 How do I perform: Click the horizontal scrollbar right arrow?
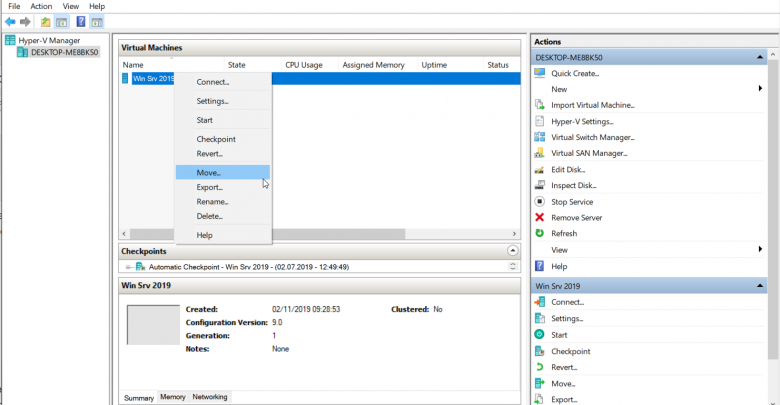(514, 233)
